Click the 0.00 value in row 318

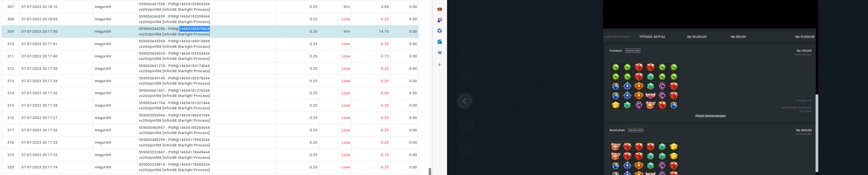[x=413, y=143]
